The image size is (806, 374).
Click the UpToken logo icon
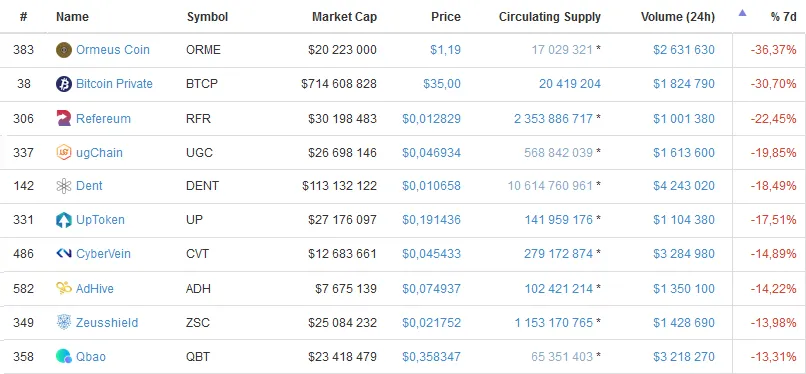[x=64, y=220]
